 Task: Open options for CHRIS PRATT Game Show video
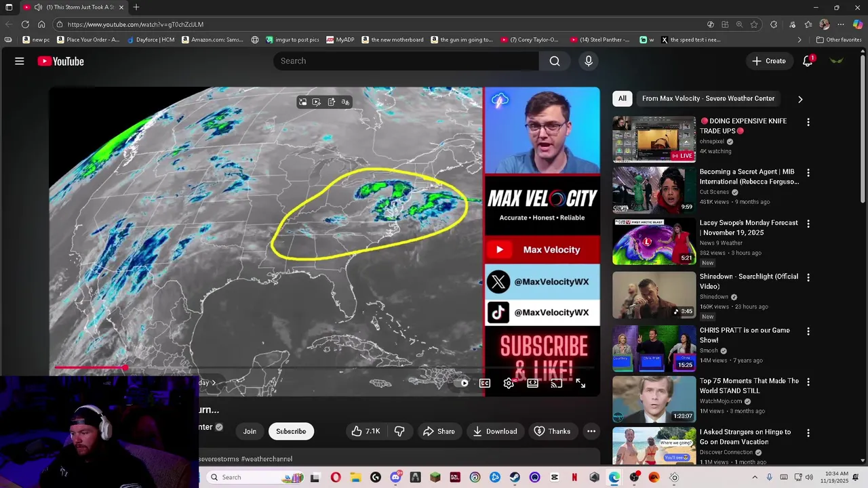coord(808,331)
